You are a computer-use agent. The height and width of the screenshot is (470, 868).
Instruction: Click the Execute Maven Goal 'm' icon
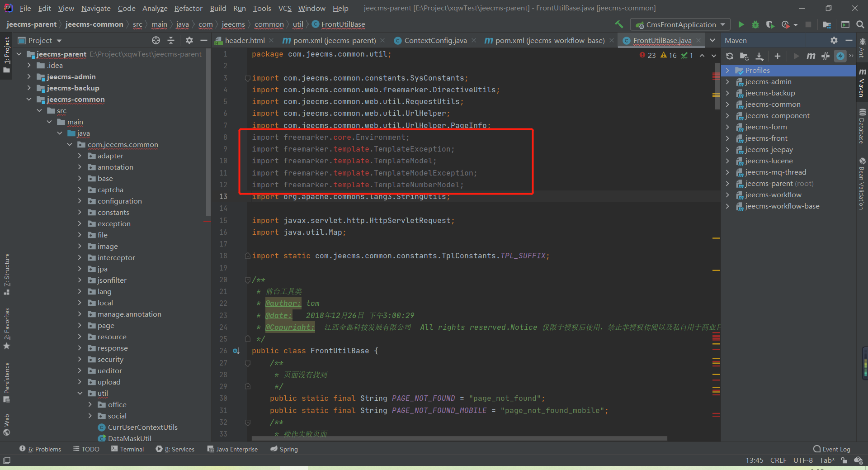click(811, 56)
